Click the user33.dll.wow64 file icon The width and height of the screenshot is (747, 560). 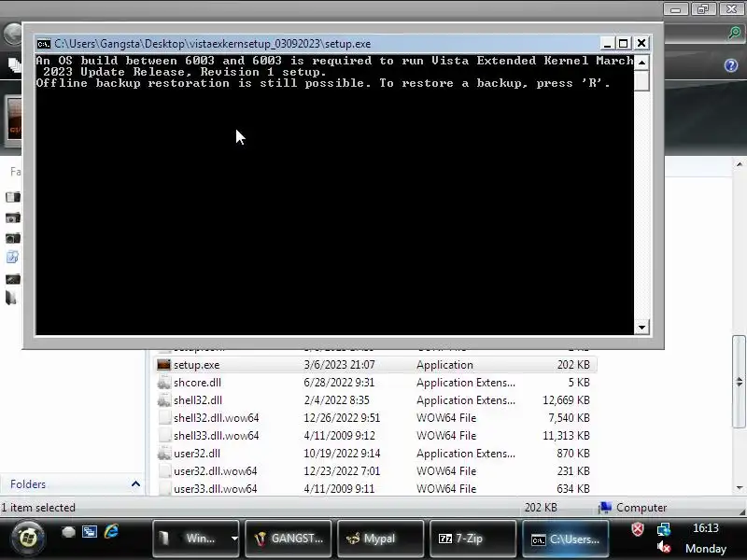point(164,488)
